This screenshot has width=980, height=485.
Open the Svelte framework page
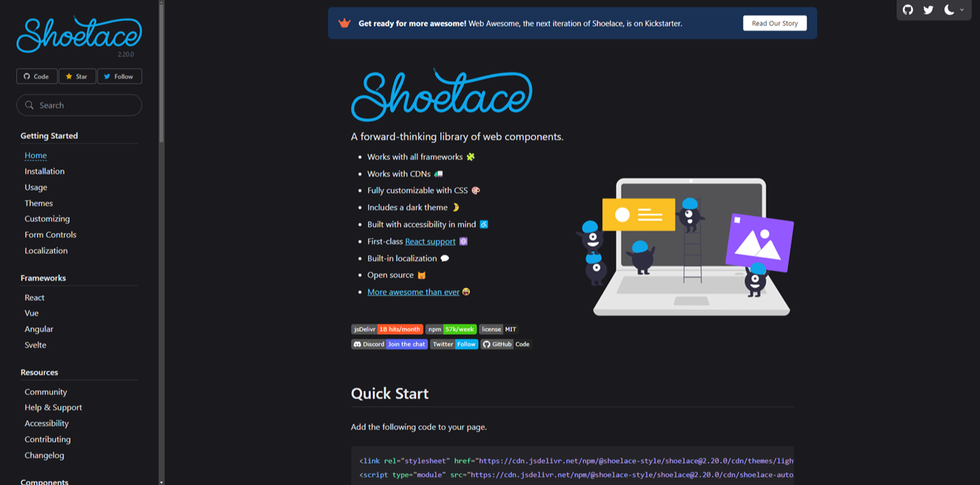(x=35, y=345)
